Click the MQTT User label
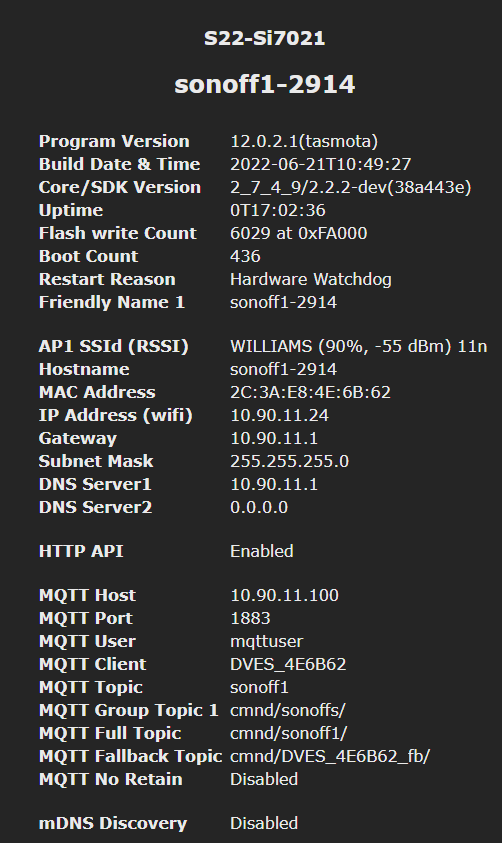The width and height of the screenshot is (502, 843). tap(88, 641)
